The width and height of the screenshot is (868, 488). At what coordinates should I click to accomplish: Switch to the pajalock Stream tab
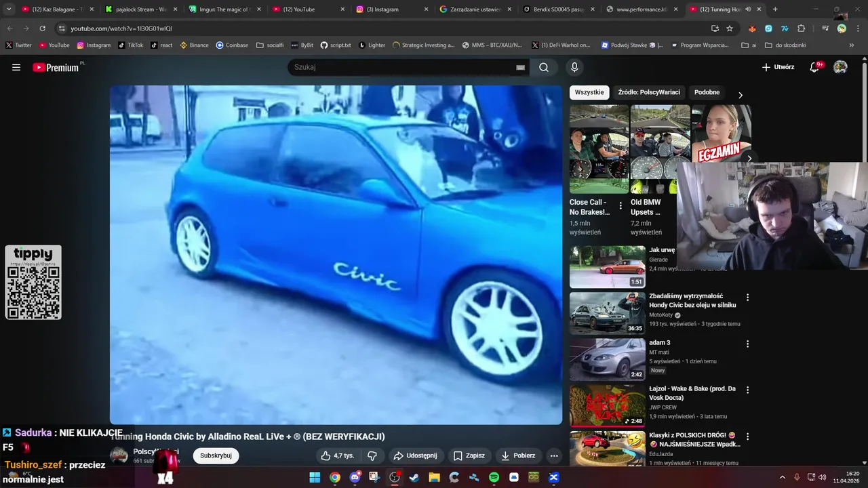pos(141,9)
